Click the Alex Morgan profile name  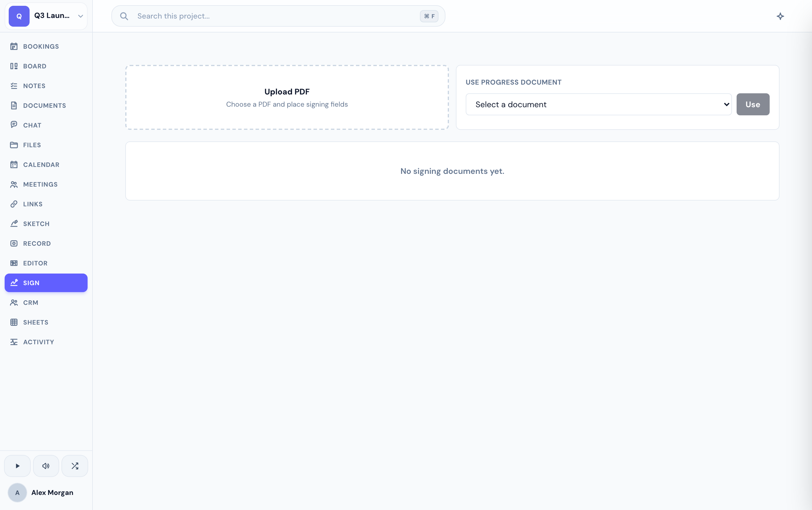(52, 493)
